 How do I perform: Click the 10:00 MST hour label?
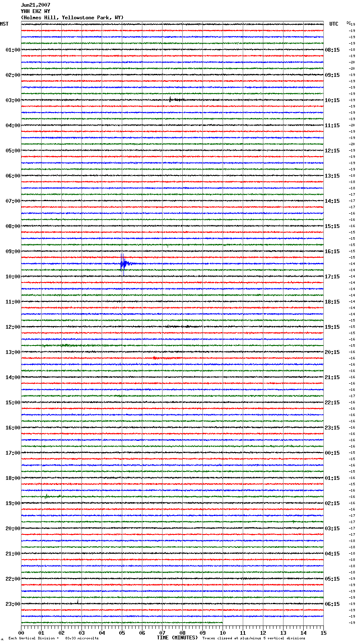(x=13, y=277)
